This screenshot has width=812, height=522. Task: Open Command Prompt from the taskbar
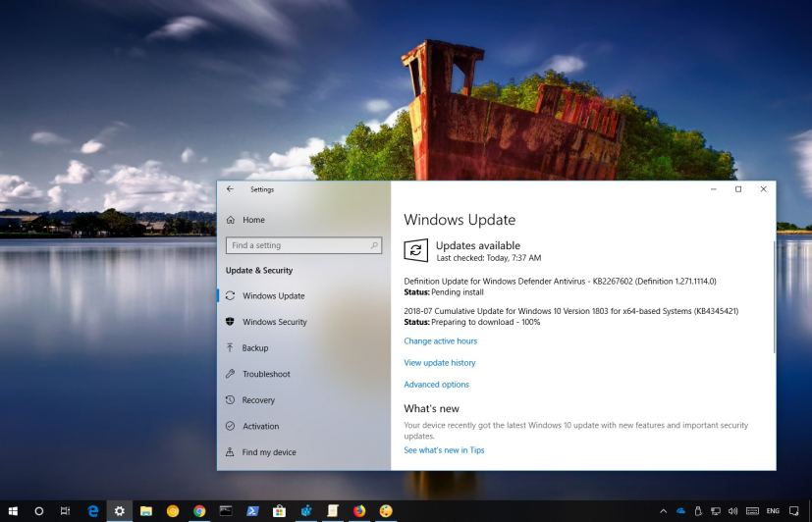(x=226, y=511)
